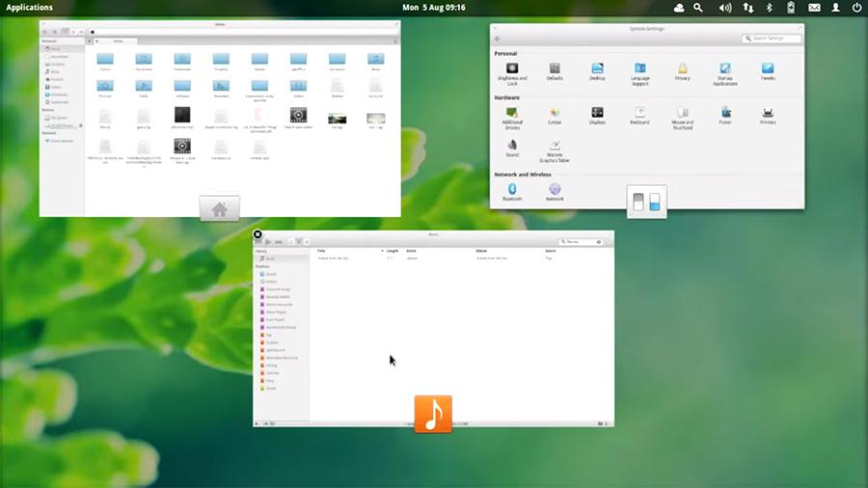Click the date and time indicator
Screen dimensions: 868x488
pos(433,8)
